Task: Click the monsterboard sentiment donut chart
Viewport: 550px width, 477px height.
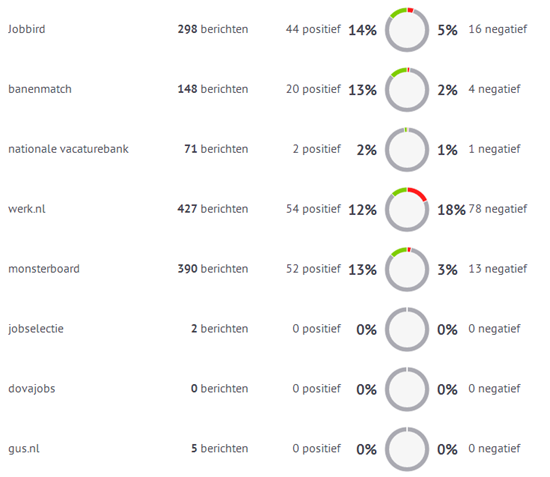Action: pos(407,270)
